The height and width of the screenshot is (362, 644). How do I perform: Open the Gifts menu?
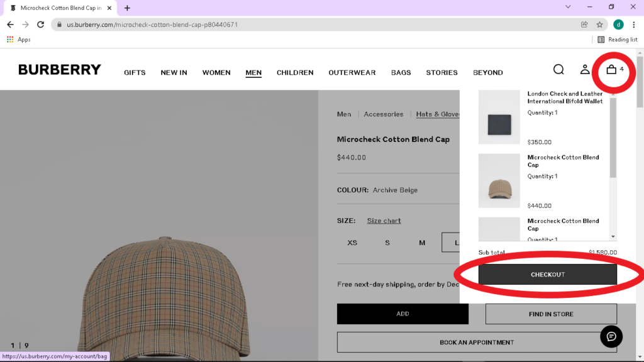click(x=135, y=73)
